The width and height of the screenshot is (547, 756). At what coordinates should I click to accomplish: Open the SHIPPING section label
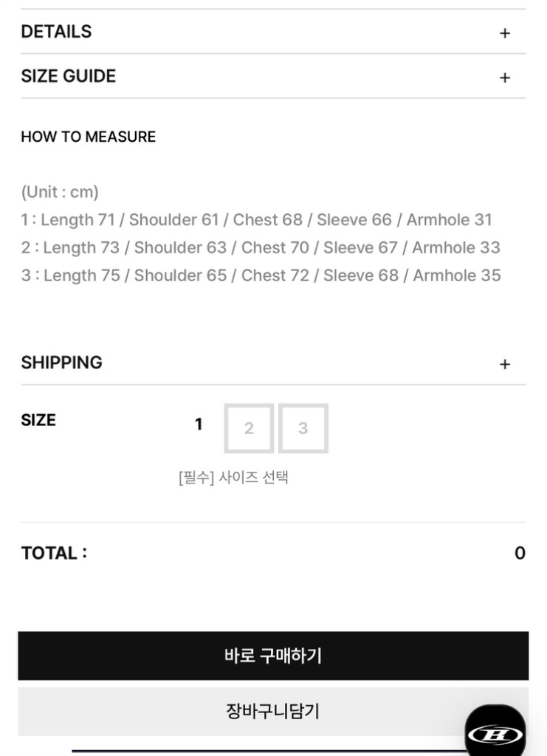(x=62, y=362)
